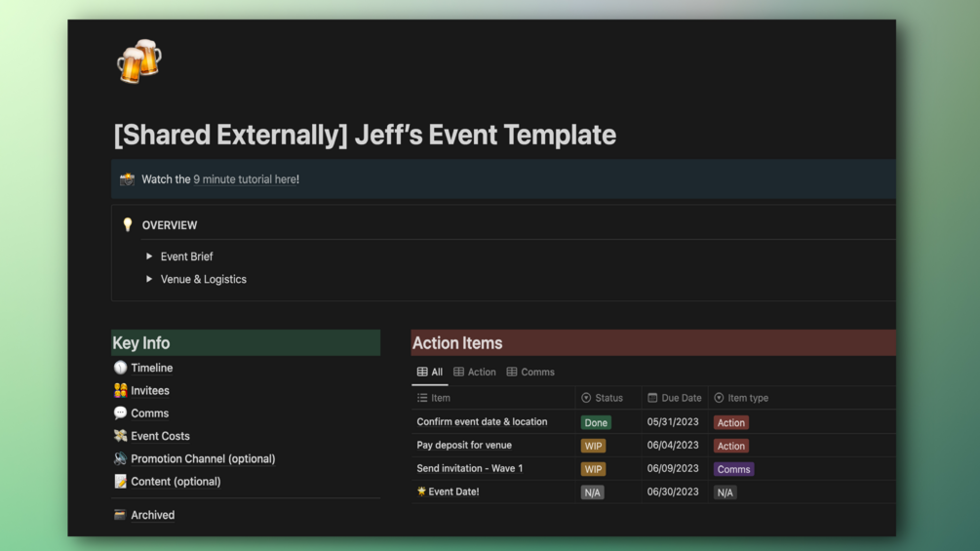The height and width of the screenshot is (551, 980).
Task: Expand the Venue & Logistics toggle
Action: tap(149, 279)
